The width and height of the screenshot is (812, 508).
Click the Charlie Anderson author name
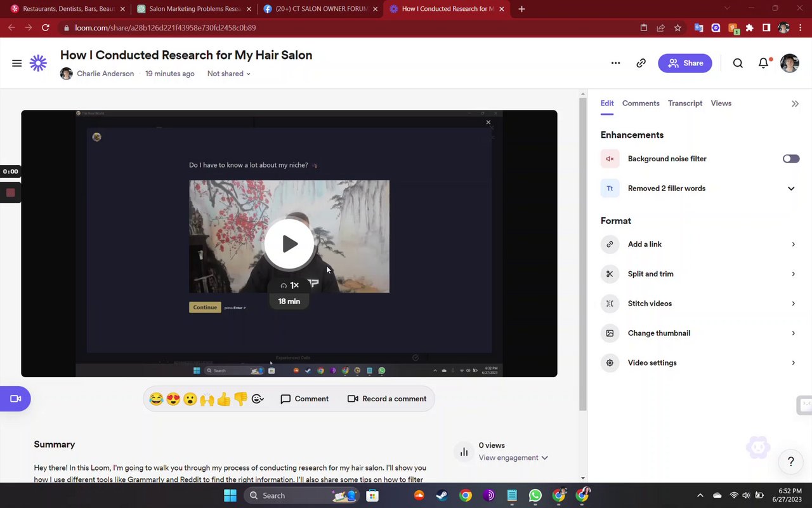pos(105,74)
